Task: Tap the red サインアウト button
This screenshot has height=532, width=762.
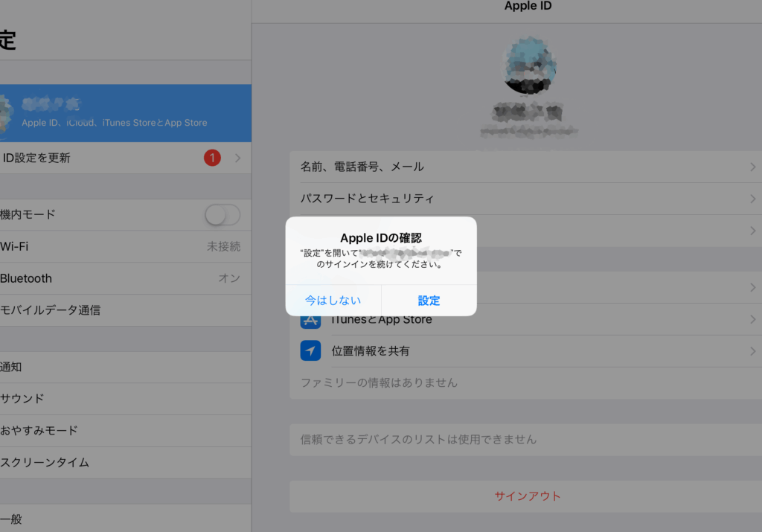Action: click(x=527, y=496)
